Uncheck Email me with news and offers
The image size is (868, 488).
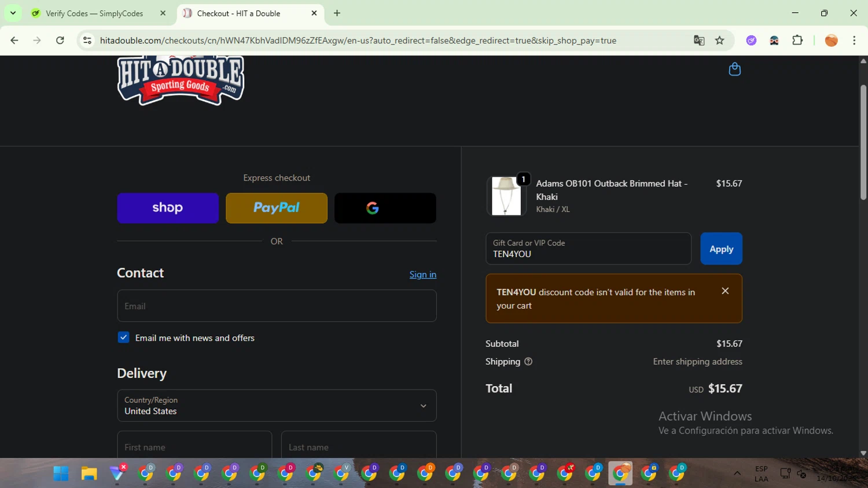coord(123,337)
